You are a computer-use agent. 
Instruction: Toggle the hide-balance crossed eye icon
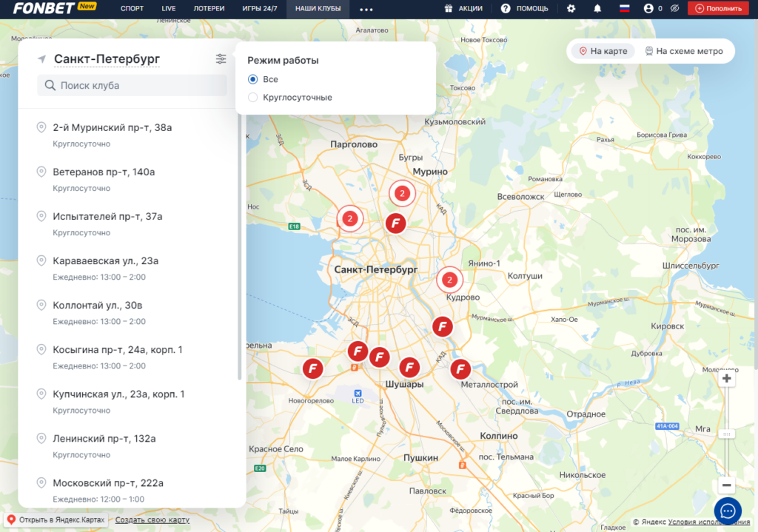[675, 8]
